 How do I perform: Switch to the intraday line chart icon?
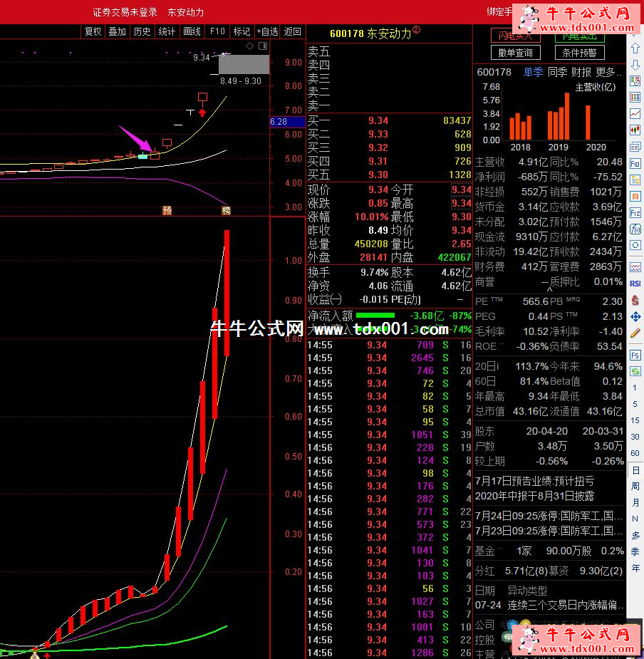[635, 114]
